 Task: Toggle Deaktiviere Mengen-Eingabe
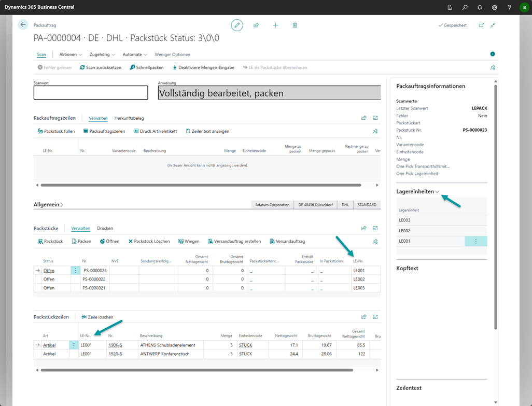203,67
